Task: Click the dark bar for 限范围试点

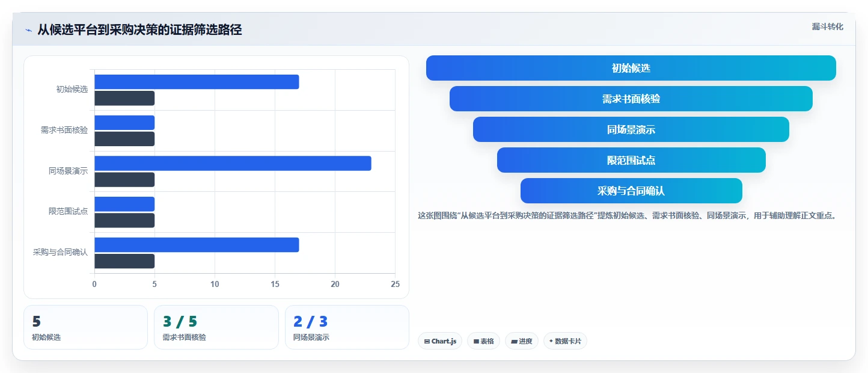Action: pos(124,220)
